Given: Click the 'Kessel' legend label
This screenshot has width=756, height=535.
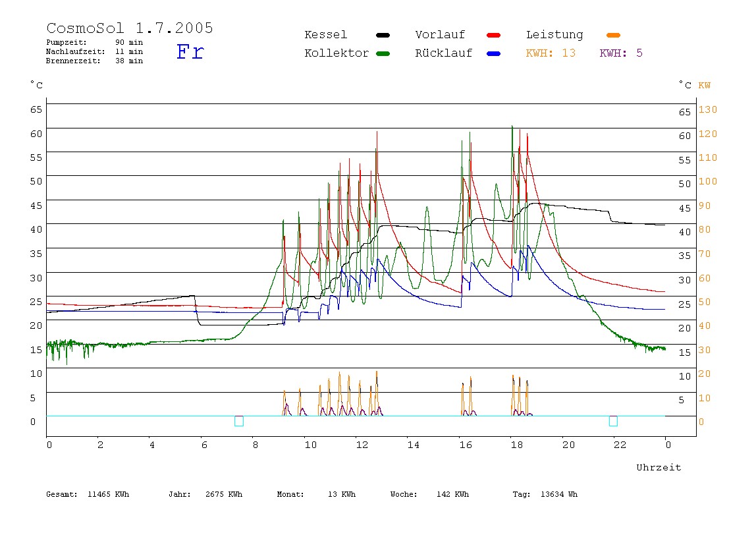Looking at the screenshot, I should tap(325, 35).
